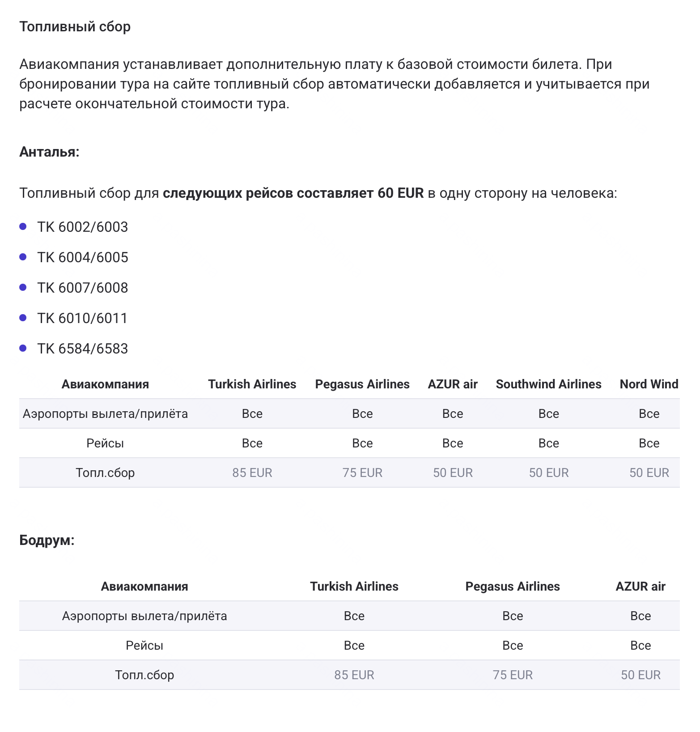Click the "Топливный сбор" page heading
The height and width of the screenshot is (732, 700).
tap(75, 27)
